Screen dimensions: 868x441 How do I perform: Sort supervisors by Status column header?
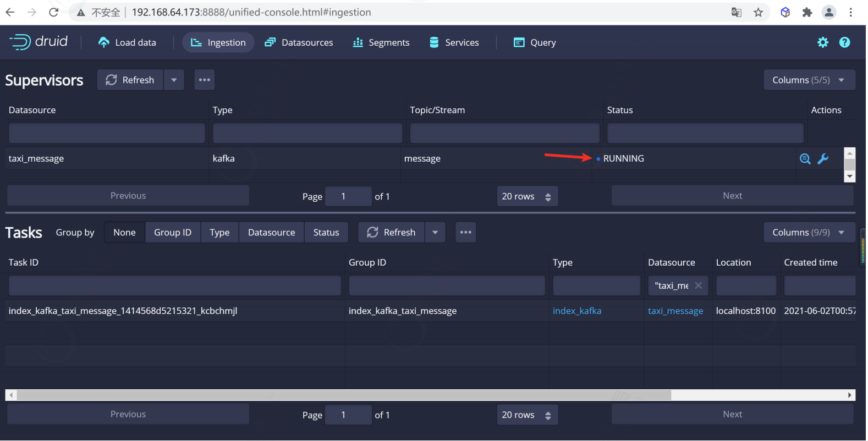(x=620, y=110)
